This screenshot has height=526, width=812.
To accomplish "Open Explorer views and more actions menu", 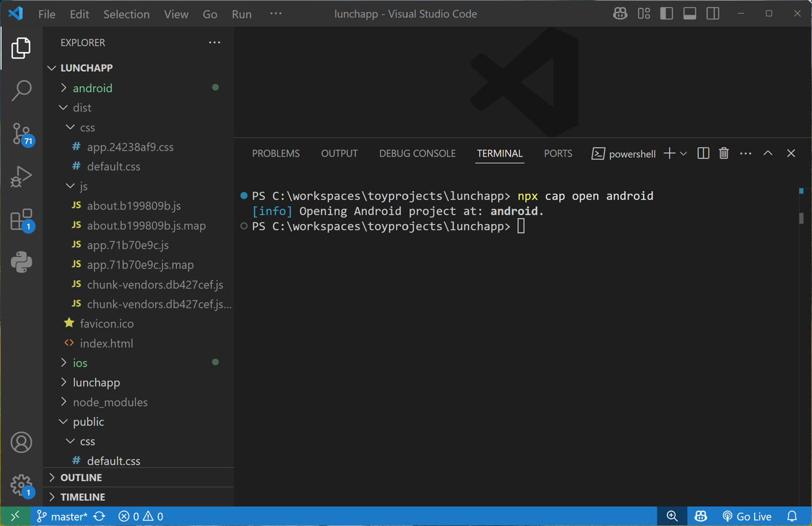I will point(215,42).
